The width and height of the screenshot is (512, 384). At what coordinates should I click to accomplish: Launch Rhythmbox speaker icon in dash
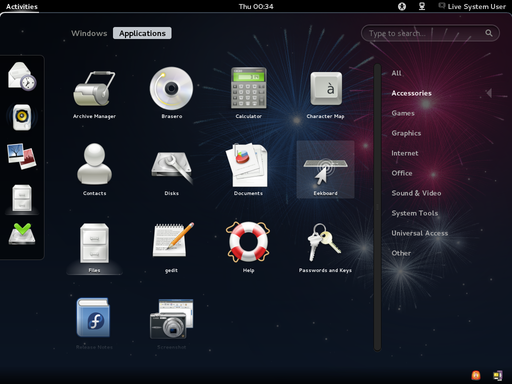[22, 117]
